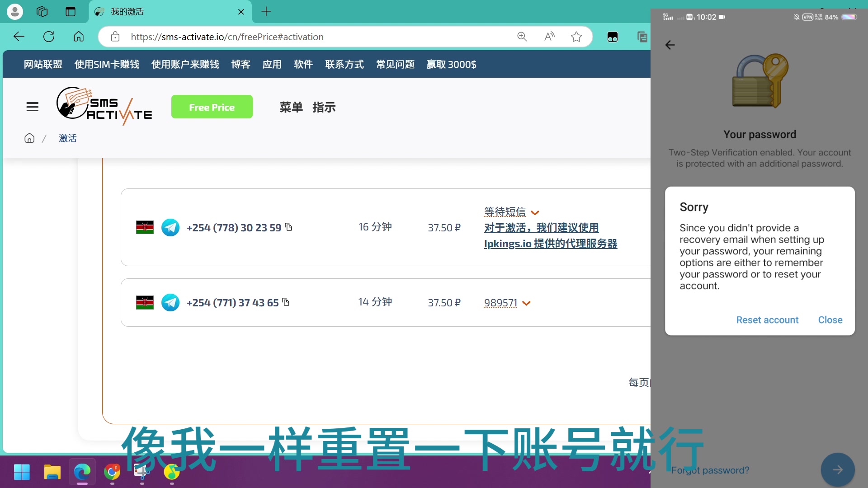The image size is (868, 488).
Task: Click the lpkings.io proxy service link
Action: coord(551,243)
